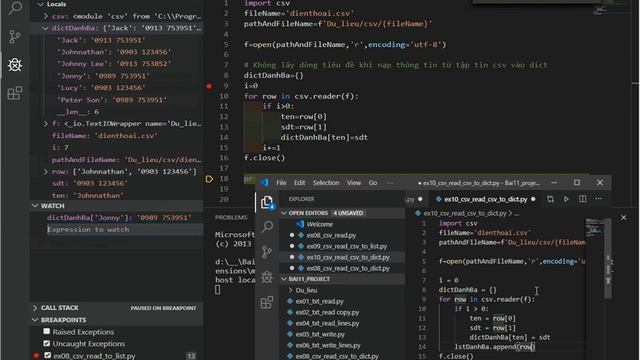Open ex08_csv_read.py in open editors
640x360 pixels.
[331, 235]
